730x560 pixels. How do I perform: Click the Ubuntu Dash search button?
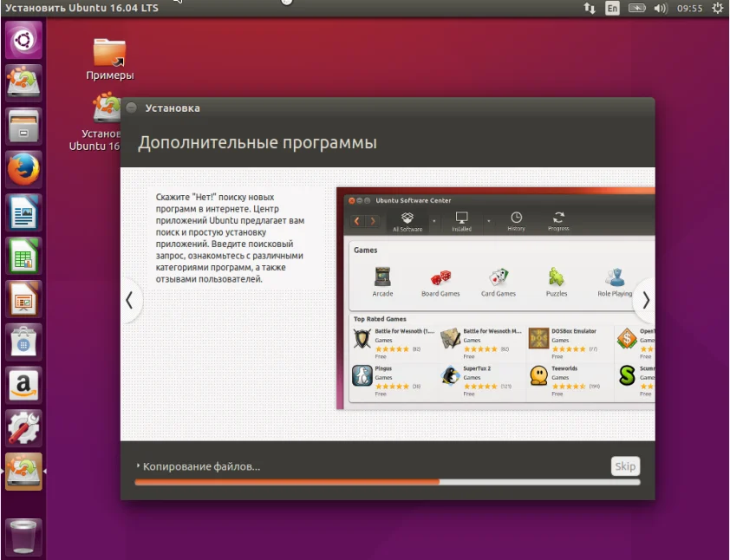[23, 41]
